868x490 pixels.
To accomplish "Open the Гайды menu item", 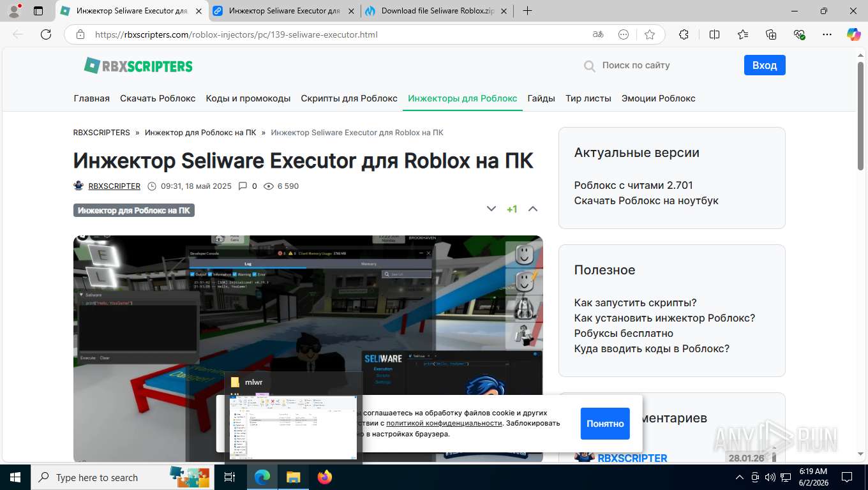I will pyautogui.click(x=541, y=98).
